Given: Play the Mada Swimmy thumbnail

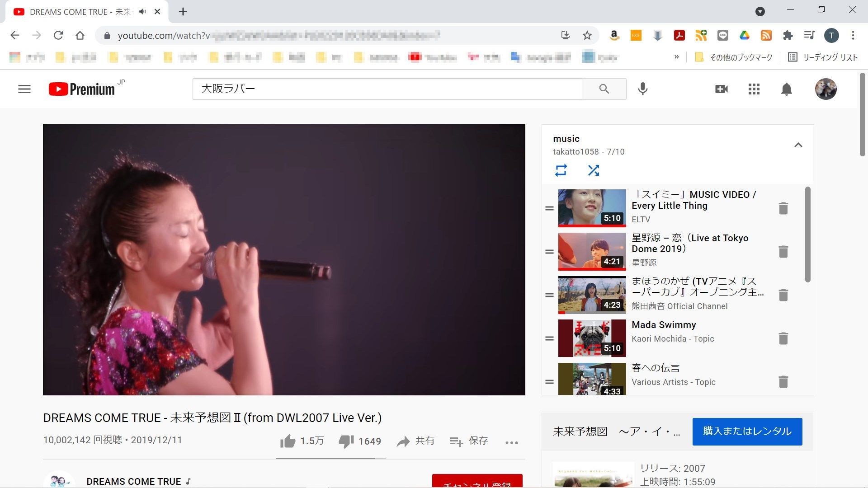Looking at the screenshot, I should pos(592,338).
